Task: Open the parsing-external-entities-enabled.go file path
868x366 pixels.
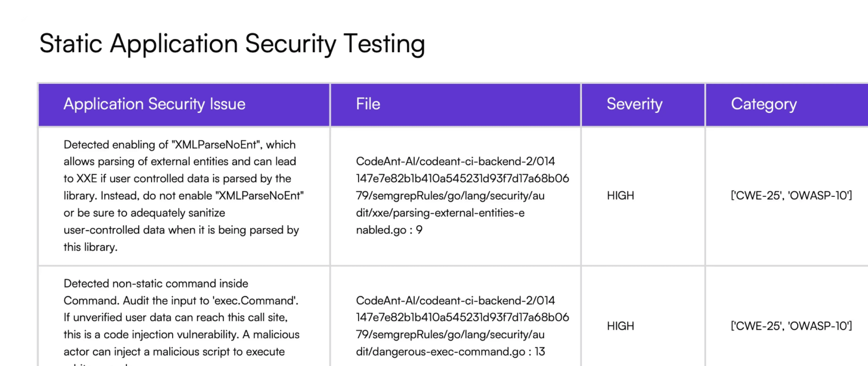Action: click(x=462, y=195)
